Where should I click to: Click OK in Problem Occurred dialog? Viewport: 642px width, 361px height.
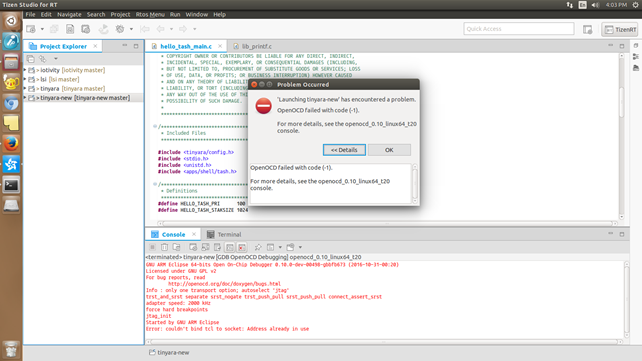pos(389,150)
